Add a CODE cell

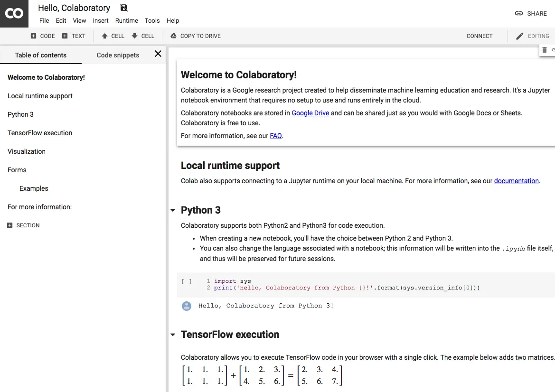(43, 36)
